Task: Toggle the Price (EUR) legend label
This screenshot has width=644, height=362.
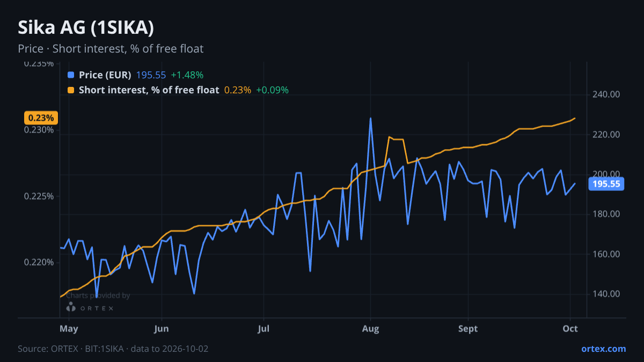Action: click(x=105, y=75)
